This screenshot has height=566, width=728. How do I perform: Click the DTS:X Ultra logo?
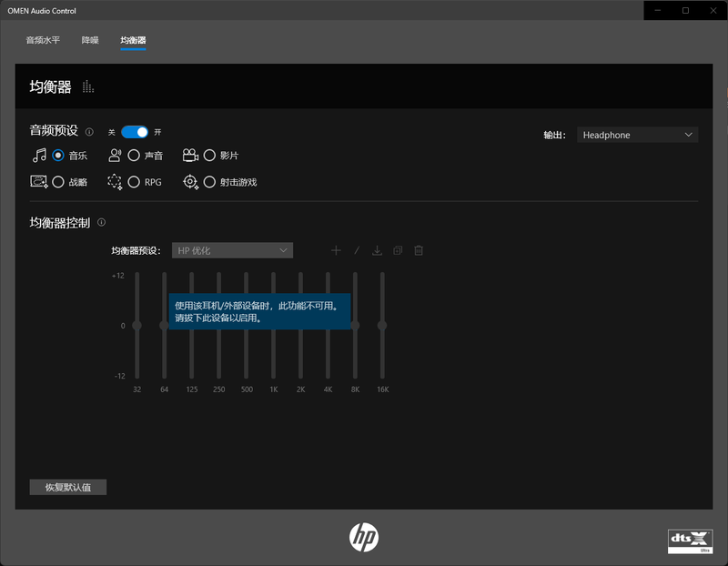click(691, 541)
